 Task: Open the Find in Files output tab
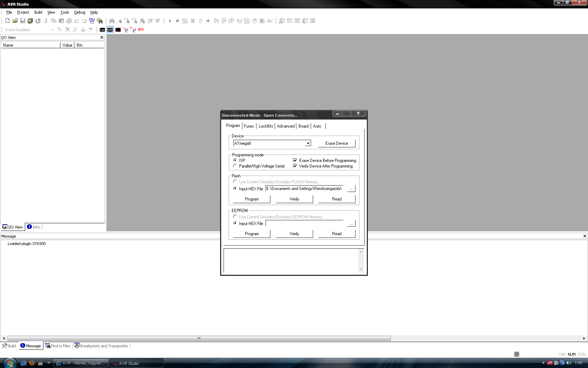pos(58,346)
